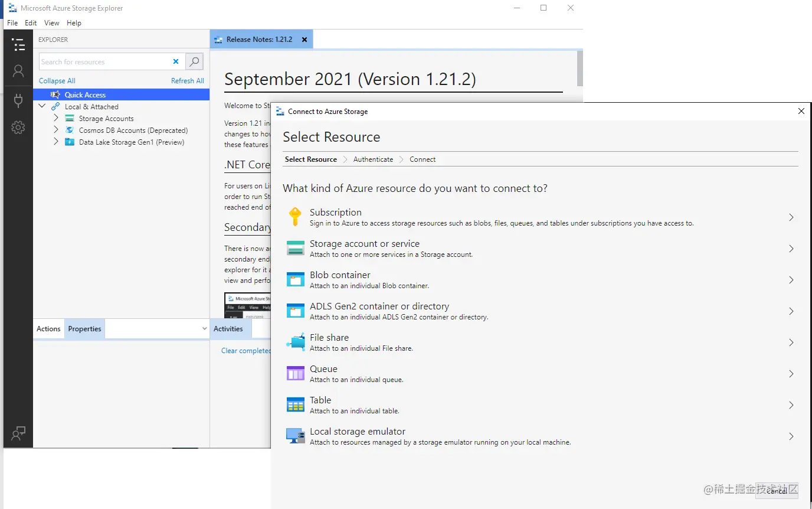Open the Connect dialog plug icon
Viewport: 812px width, 509px height.
coord(18,100)
